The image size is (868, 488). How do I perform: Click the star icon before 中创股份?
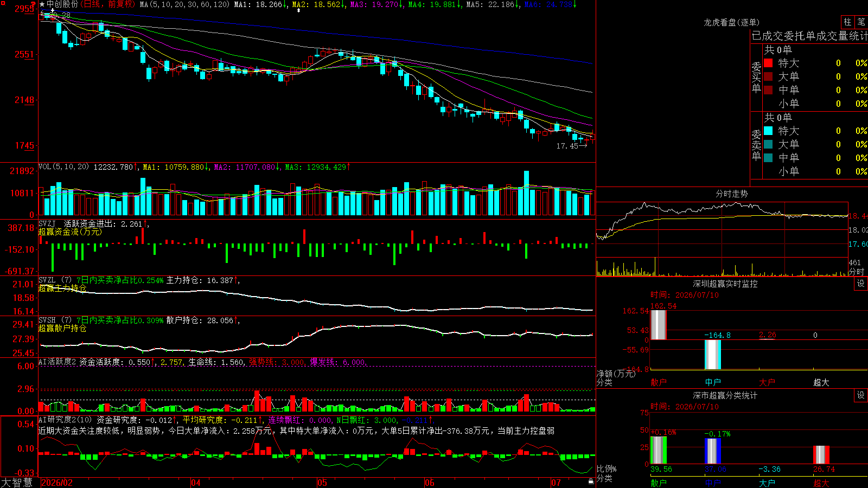(x=42, y=4)
